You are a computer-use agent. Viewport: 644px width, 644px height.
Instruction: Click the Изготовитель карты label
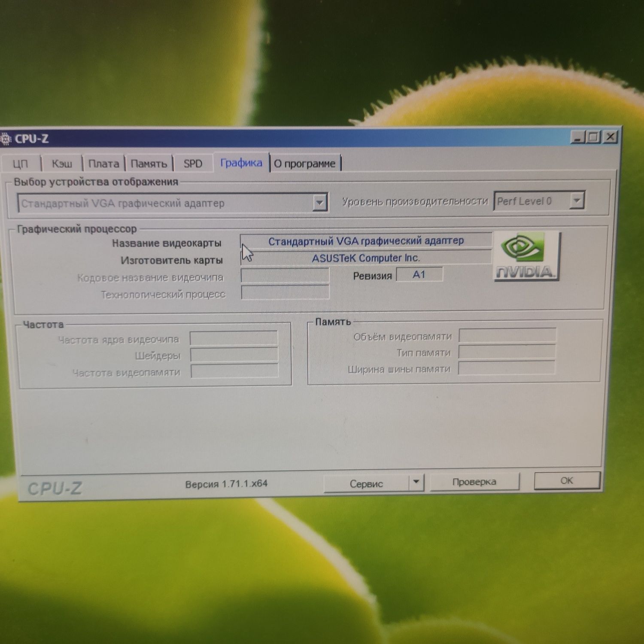pyautogui.click(x=172, y=261)
